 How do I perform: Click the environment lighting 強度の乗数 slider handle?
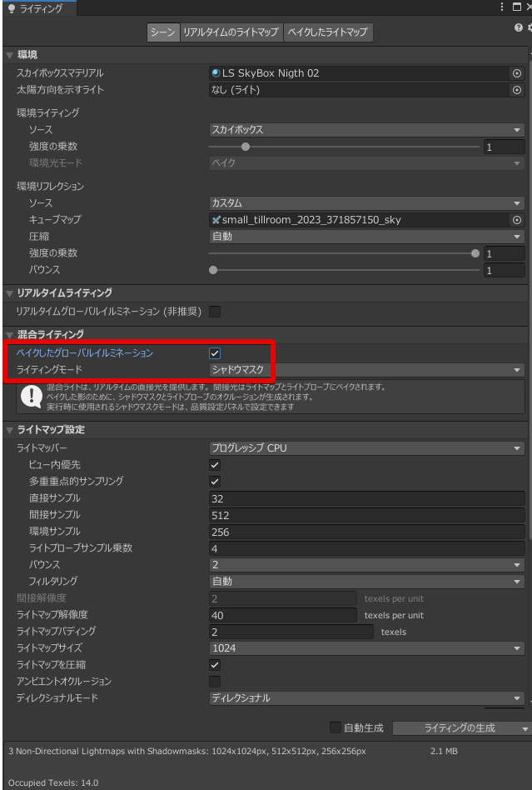click(245, 147)
